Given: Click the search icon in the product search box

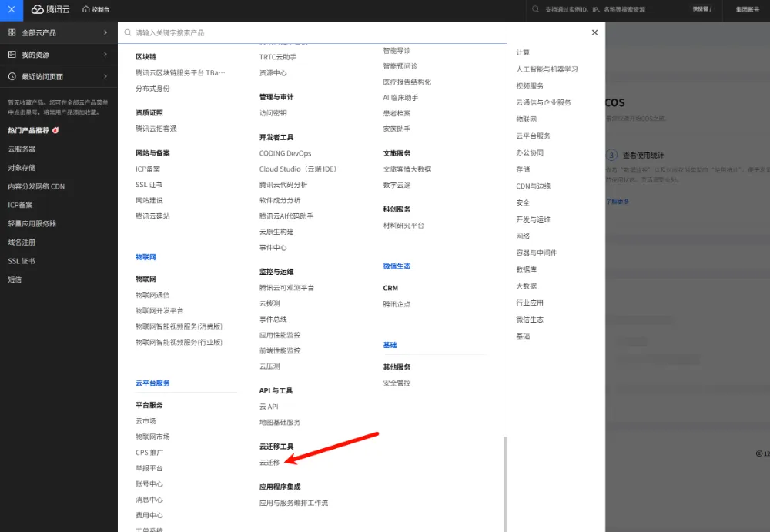Looking at the screenshot, I should [128, 32].
